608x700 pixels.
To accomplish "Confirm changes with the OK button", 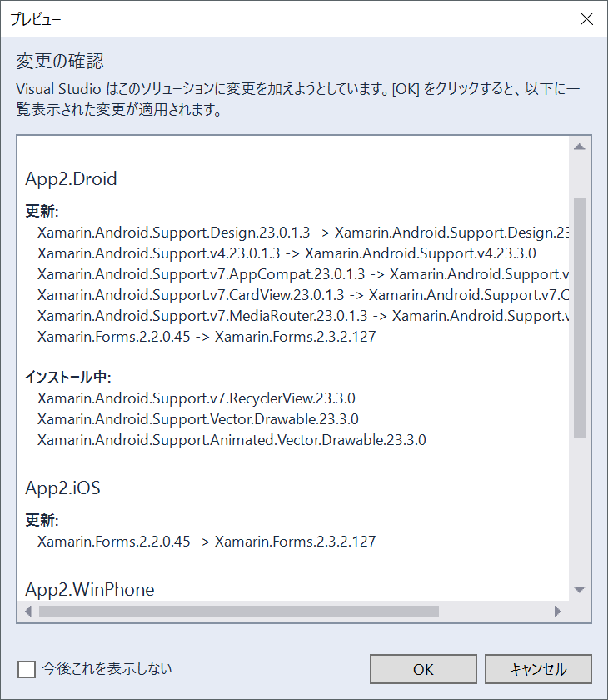I will [423, 668].
